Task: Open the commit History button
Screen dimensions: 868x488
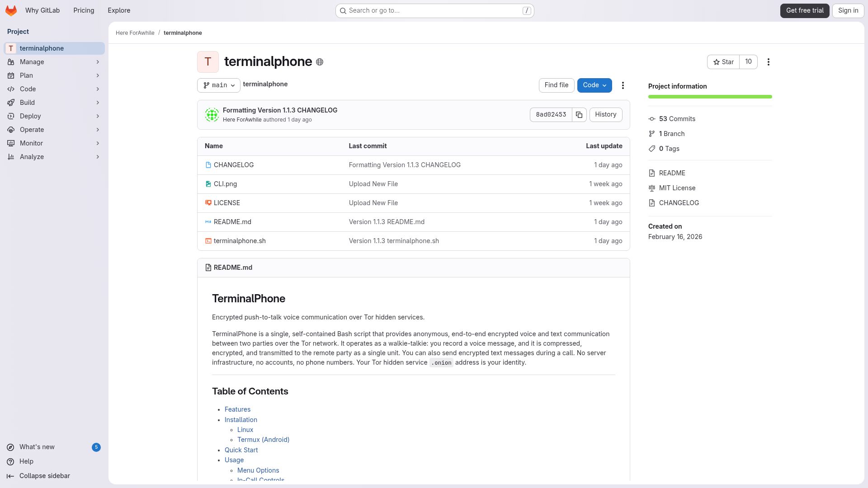Action: tap(606, 115)
